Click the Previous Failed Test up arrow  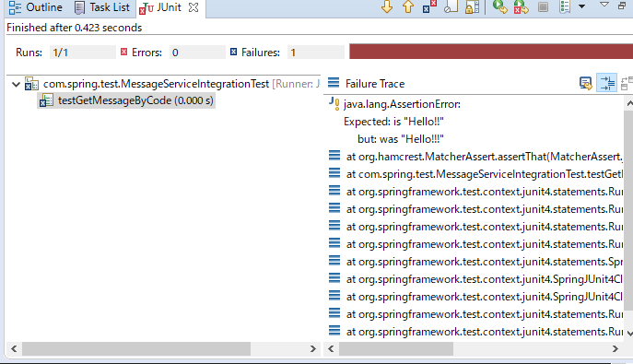point(408,6)
